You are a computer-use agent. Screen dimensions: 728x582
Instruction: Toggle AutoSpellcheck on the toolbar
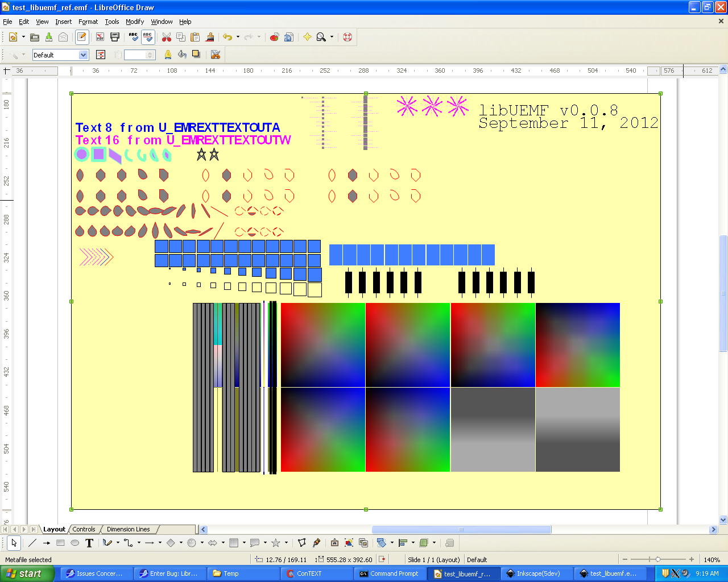pyautogui.click(x=148, y=37)
